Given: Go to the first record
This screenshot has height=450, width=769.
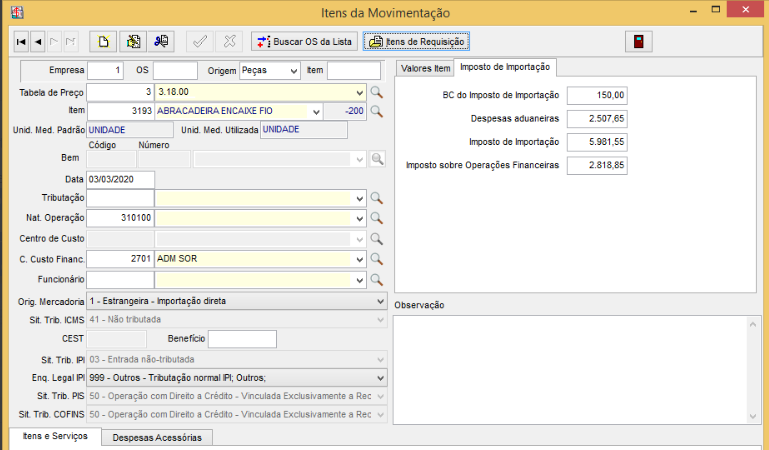Looking at the screenshot, I should point(21,42).
